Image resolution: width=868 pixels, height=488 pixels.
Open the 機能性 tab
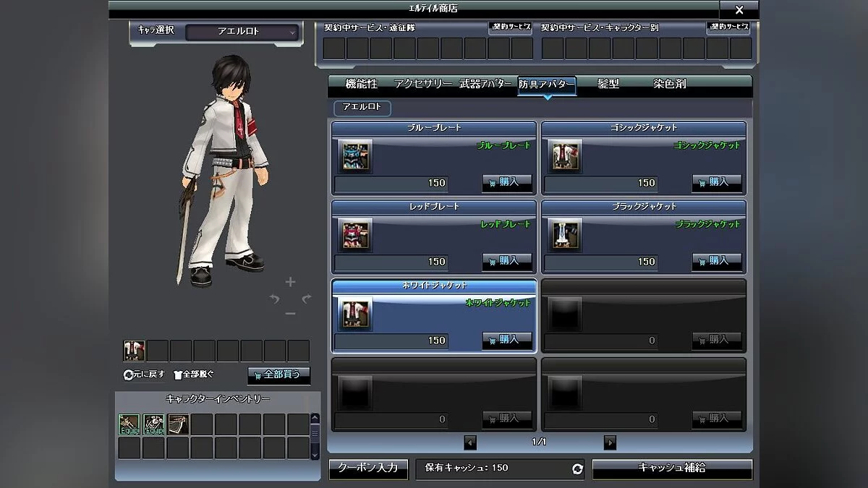click(x=362, y=84)
